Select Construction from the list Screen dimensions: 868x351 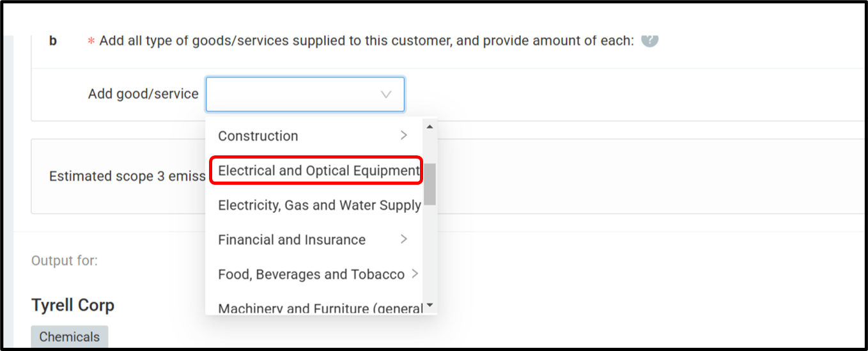258,136
